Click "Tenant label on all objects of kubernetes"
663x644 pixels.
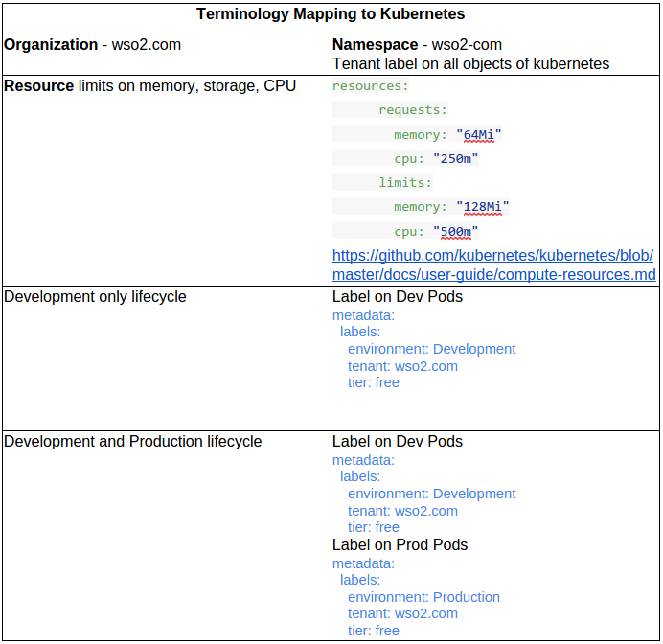click(x=470, y=64)
